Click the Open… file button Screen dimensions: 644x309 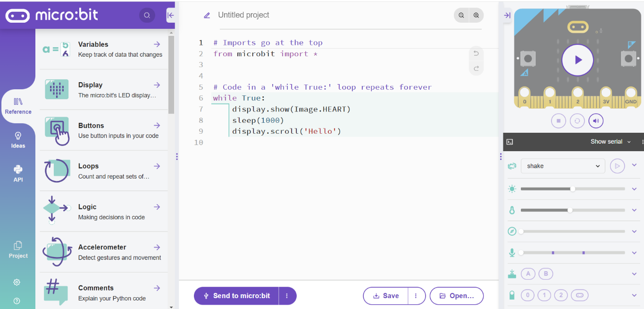point(457,296)
